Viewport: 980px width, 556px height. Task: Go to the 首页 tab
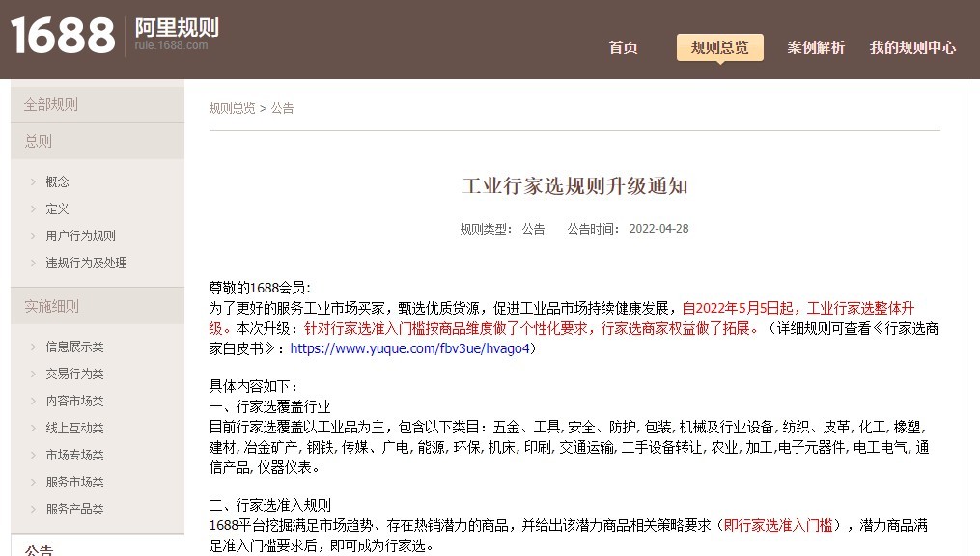click(x=623, y=47)
